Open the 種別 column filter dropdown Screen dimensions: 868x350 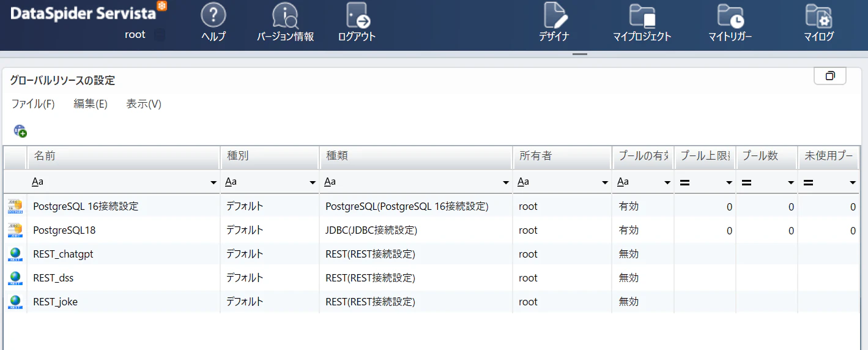tap(313, 182)
